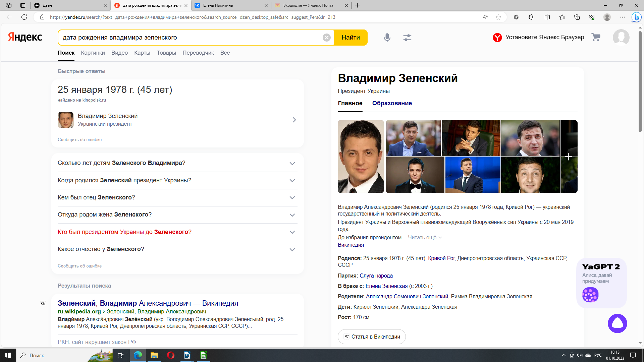The width and height of the screenshot is (644, 362).
Task: Open the shopping cart icon
Action: (596, 37)
